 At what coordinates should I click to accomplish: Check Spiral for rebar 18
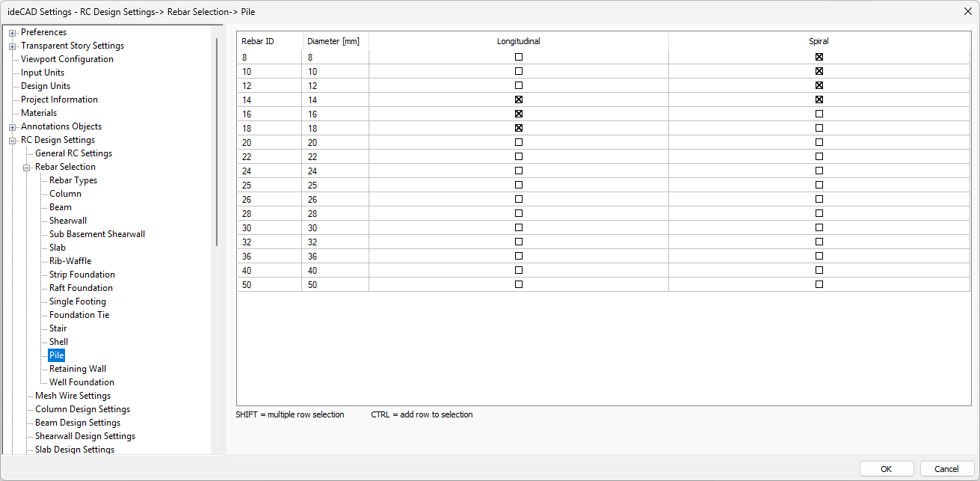819,128
